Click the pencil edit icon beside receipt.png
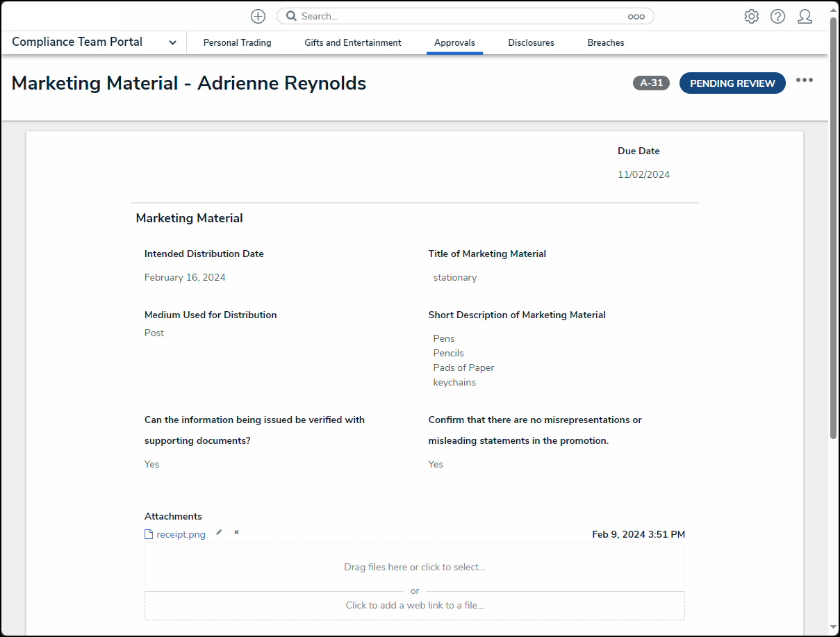 click(219, 533)
